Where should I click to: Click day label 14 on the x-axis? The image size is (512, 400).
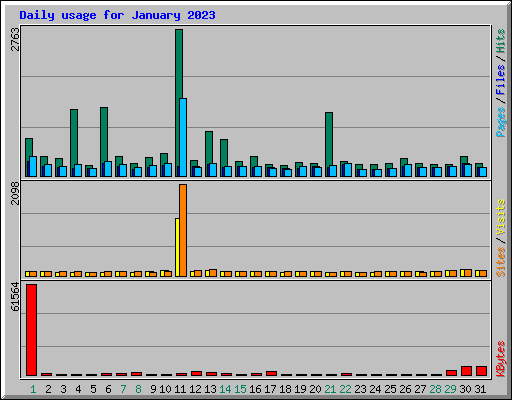pos(225,389)
